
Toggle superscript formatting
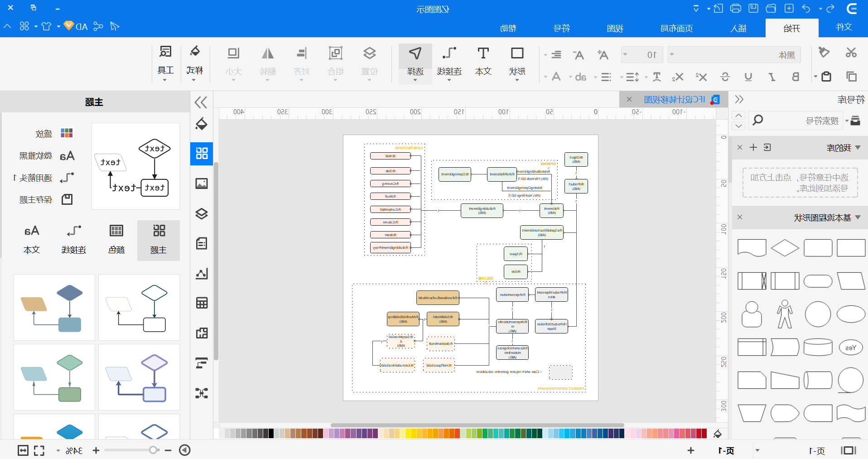pos(701,77)
